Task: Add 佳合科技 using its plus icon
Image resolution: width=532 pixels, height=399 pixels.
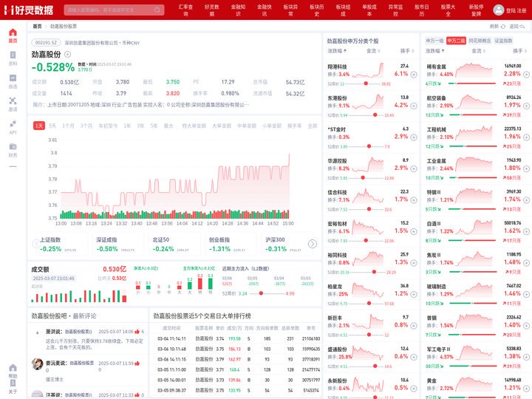Action: tap(414, 200)
